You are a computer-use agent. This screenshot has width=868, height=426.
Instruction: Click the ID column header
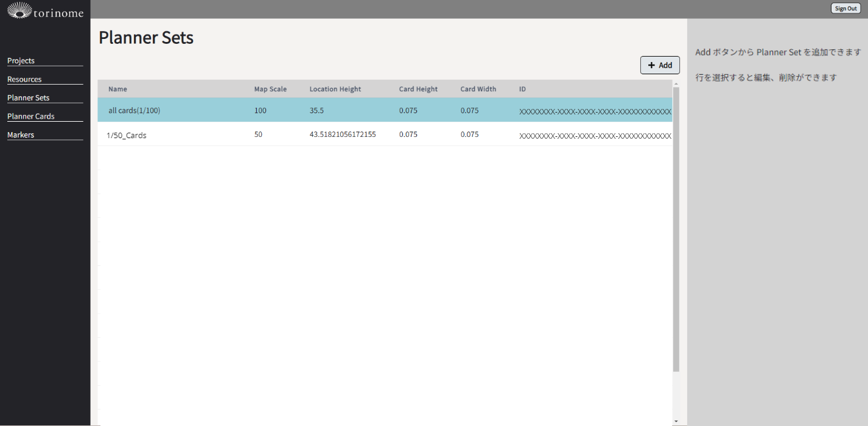tap(522, 89)
